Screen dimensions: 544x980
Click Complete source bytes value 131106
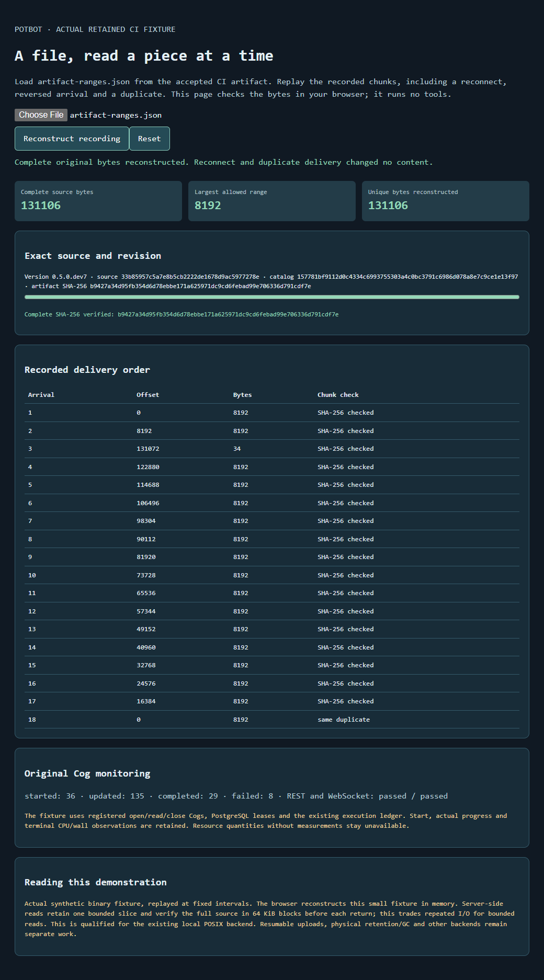[x=41, y=206]
